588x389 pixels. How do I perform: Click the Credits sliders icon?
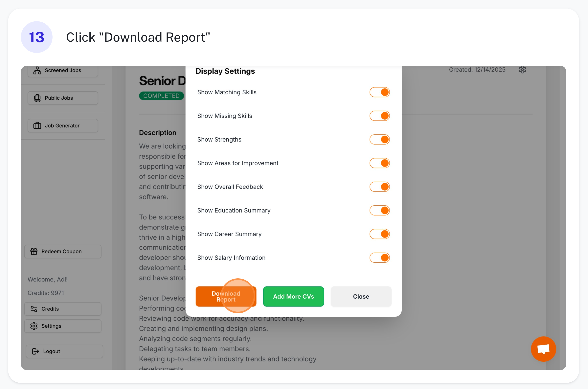(34, 309)
